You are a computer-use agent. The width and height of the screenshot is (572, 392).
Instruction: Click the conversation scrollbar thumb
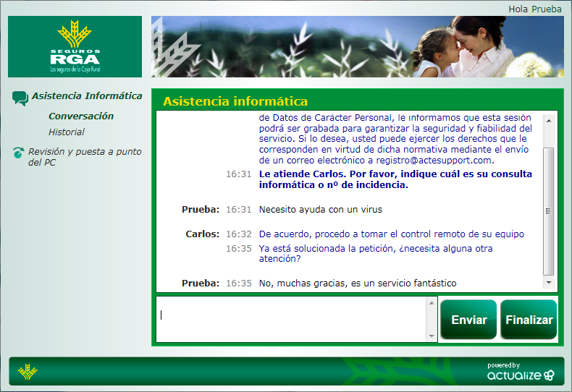point(548,211)
